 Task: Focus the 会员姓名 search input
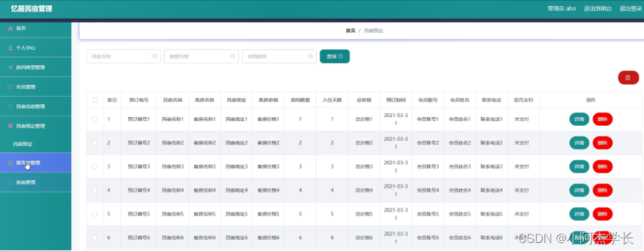click(x=279, y=57)
